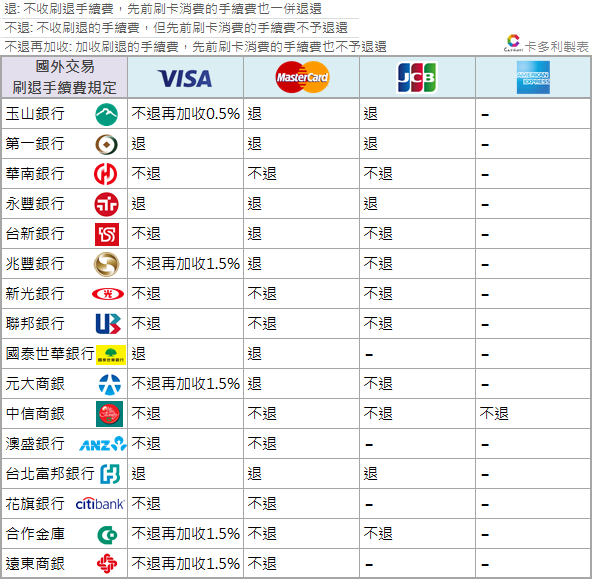
Task: Click the American Express logo in header
Action: point(533,77)
